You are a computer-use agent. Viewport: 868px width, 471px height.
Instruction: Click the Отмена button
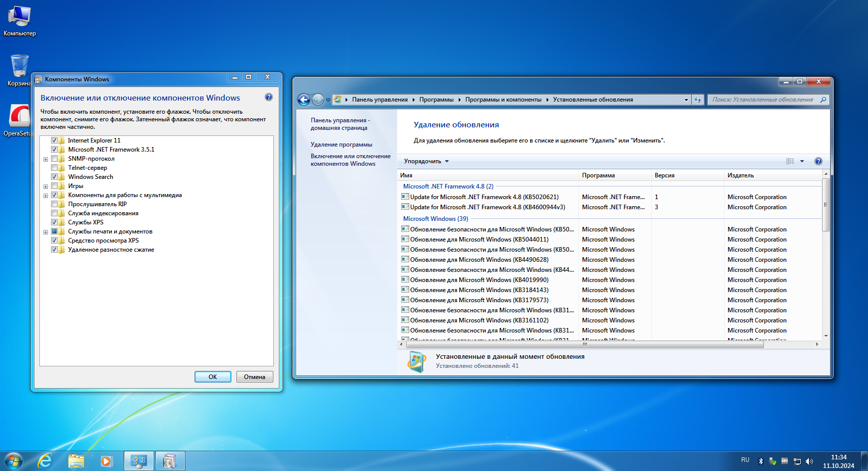(x=255, y=377)
